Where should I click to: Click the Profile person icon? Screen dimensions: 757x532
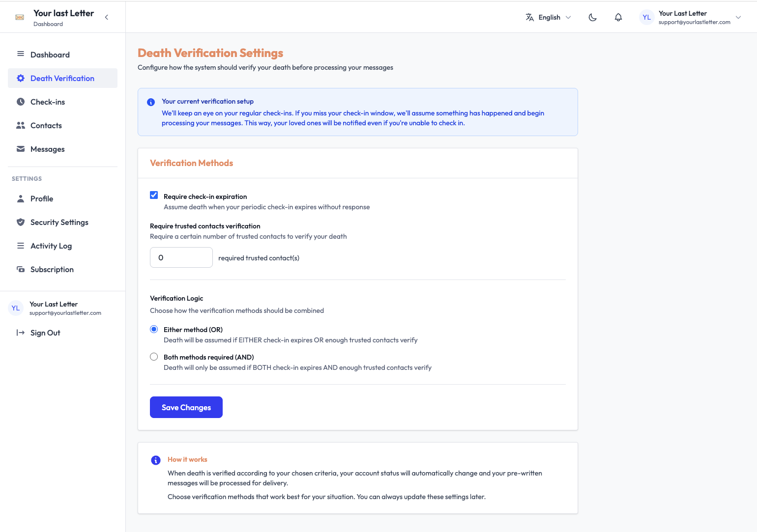(21, 198)
